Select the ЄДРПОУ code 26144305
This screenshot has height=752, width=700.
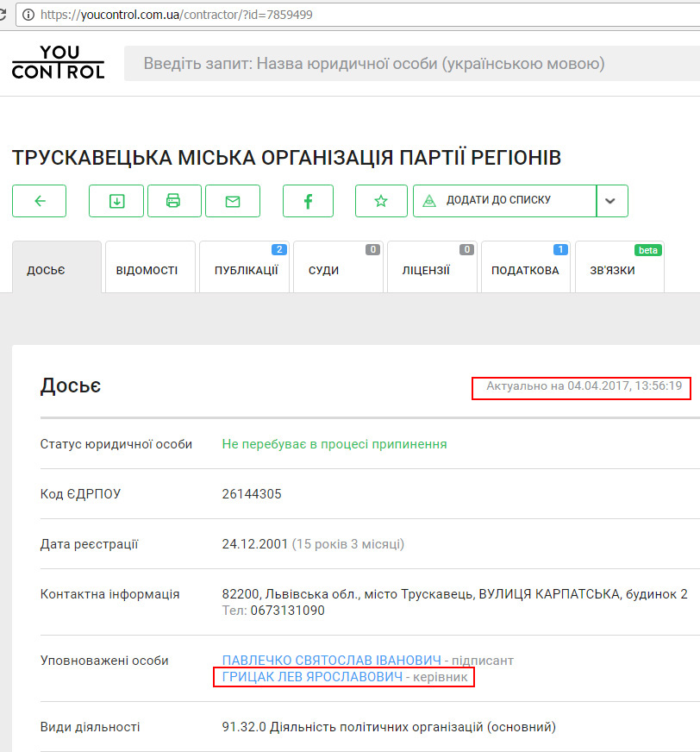(252, 494)
